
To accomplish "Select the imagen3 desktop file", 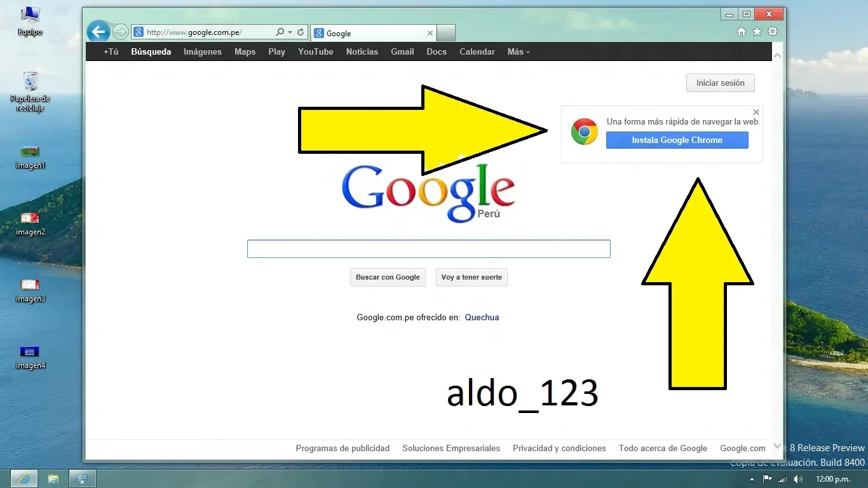I will click(30, 291).
